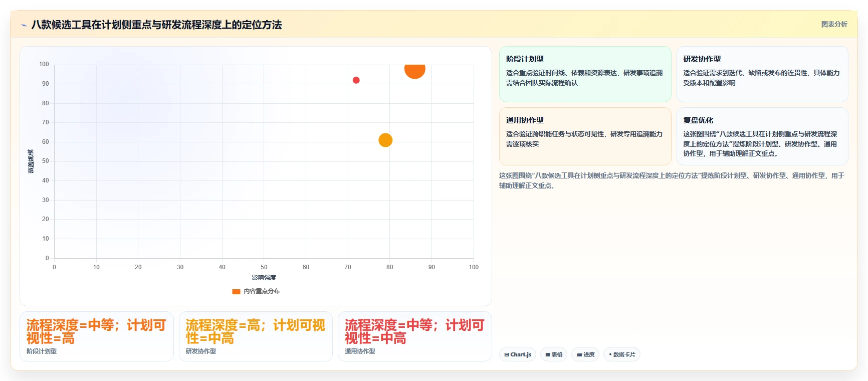
Task: Toggle the 内容重点分布 legend swatch
Action: [x=236, y=291]
